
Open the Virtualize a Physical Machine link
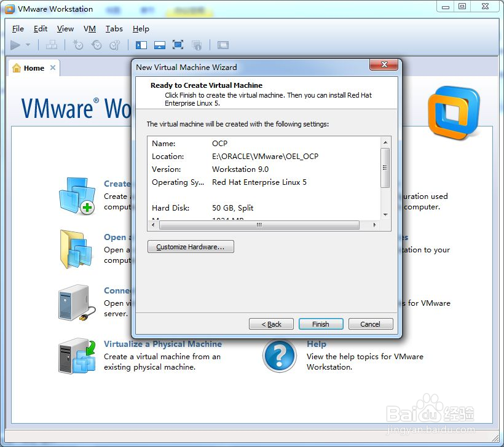coord(163,344)
